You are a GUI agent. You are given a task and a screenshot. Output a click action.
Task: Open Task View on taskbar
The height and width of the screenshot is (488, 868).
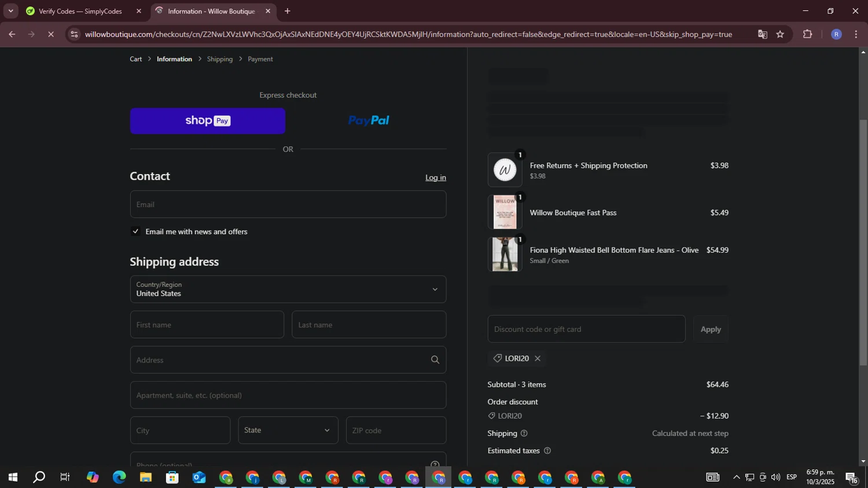(x=65, y=478)
